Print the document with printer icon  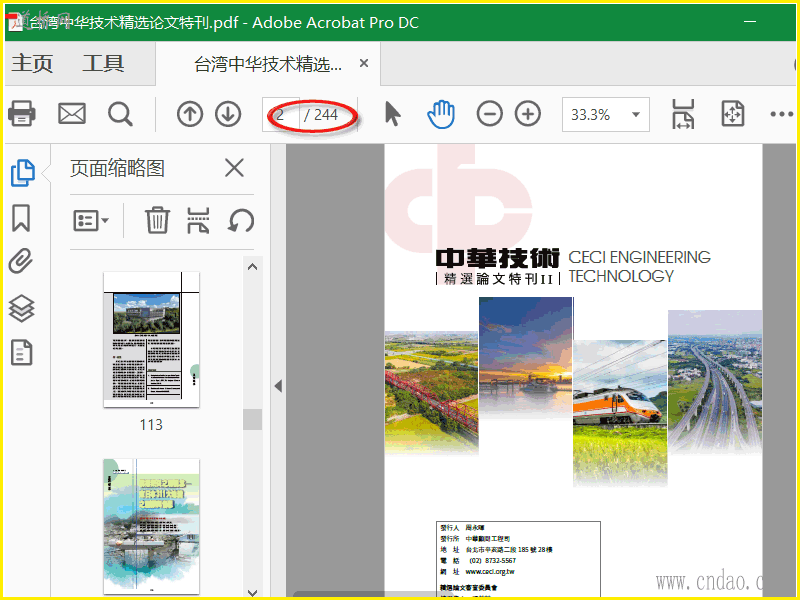click(22, 113)
